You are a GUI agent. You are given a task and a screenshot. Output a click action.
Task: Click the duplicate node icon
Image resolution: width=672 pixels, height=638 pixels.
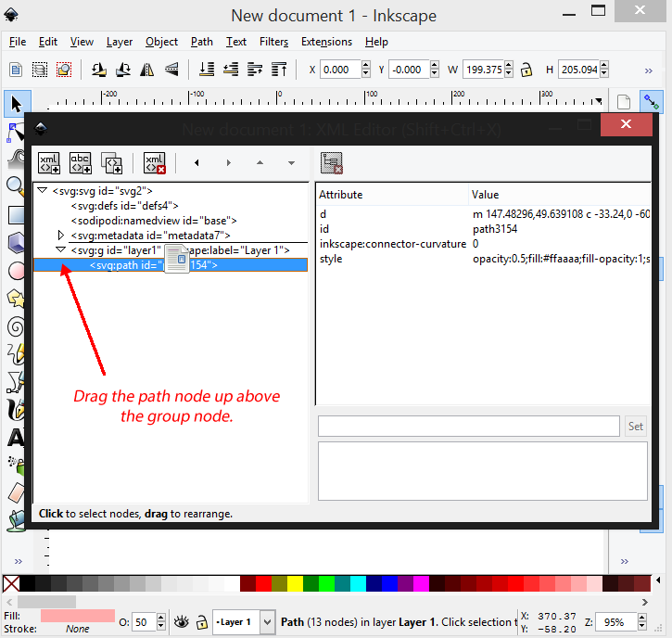(112, 163)
